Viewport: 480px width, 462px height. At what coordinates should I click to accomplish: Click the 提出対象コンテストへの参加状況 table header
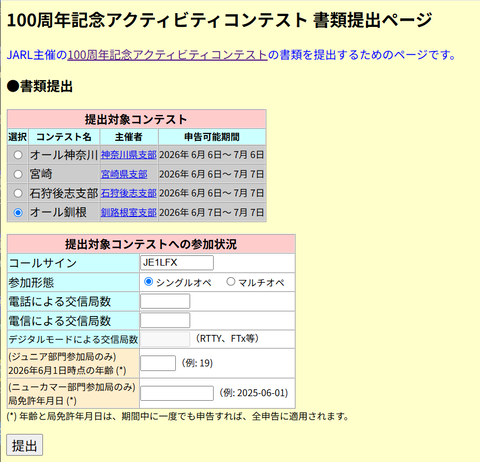(x=151, y=244)
